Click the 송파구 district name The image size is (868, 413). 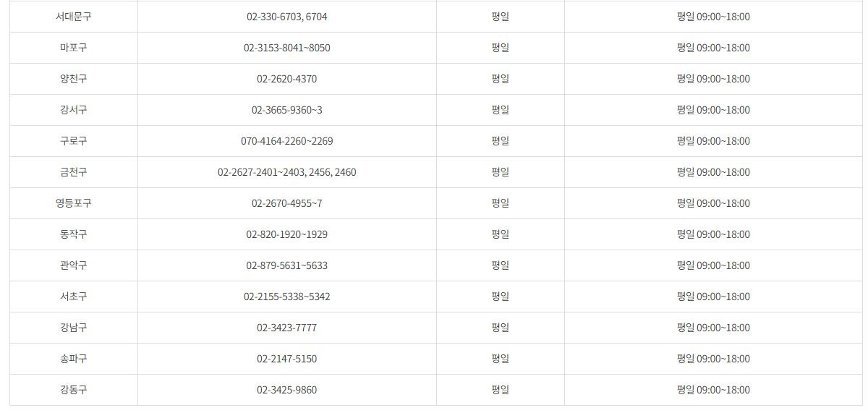(74, 359)
